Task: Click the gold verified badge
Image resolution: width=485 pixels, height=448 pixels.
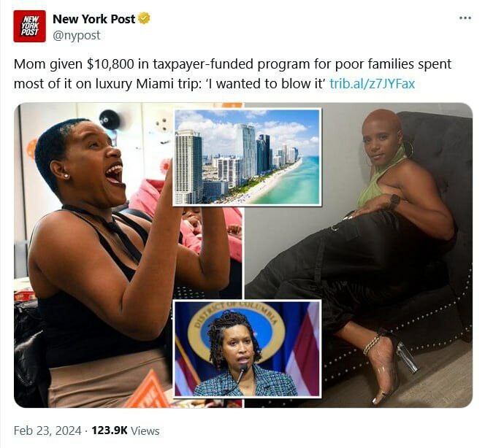Action: (144, 18)
